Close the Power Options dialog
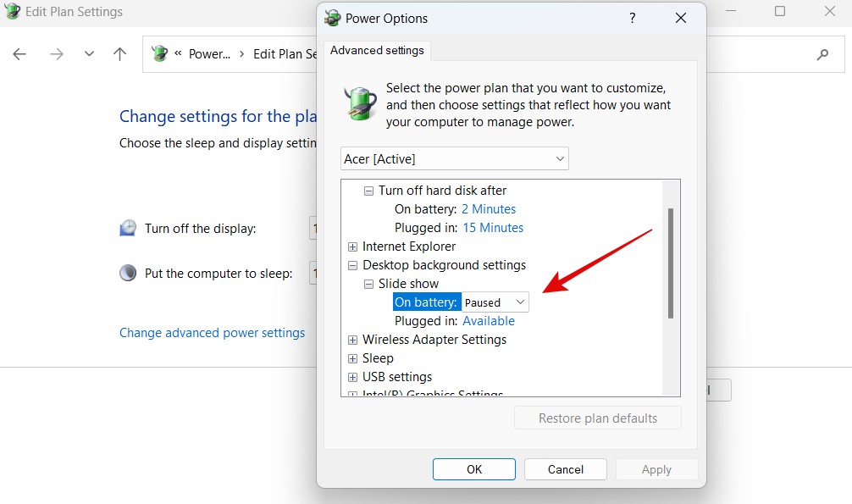 pyautogui.click(x=680, y=18)
